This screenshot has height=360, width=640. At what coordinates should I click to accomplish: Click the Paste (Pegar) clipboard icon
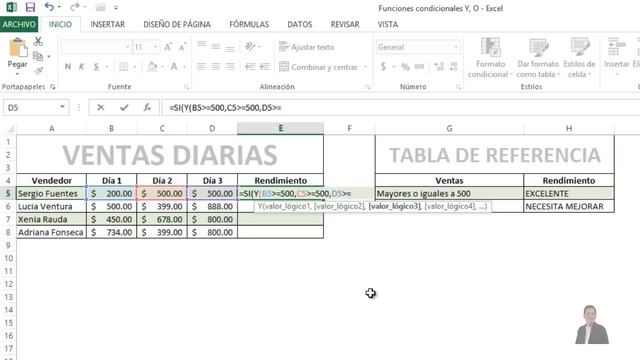(18, 48)
